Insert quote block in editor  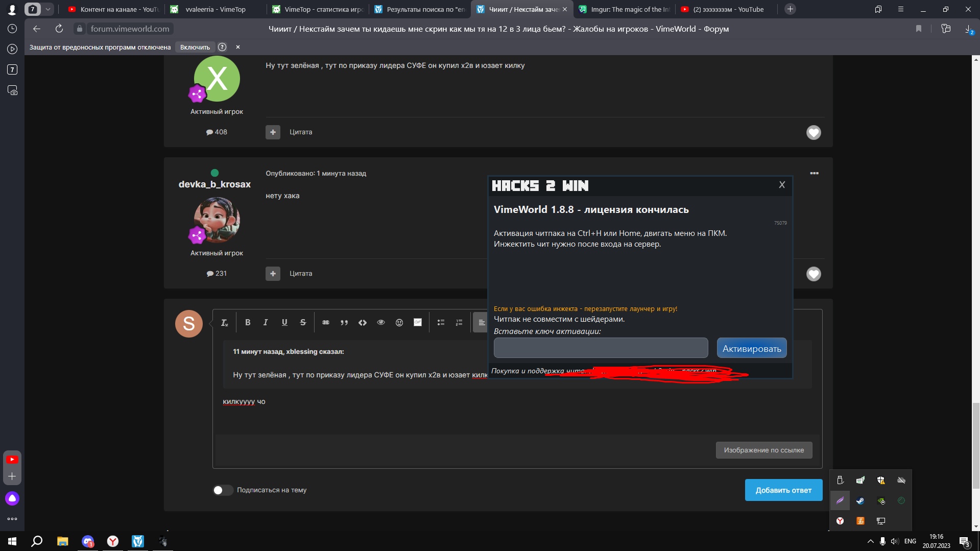pyautogui.click(x=344, y=322)
